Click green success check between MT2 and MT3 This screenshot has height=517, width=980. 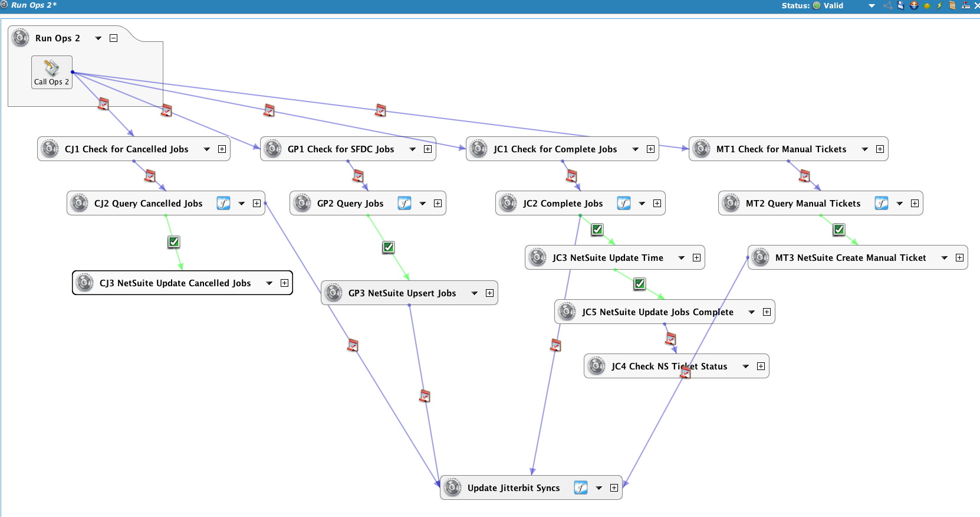tap(839, 230)
